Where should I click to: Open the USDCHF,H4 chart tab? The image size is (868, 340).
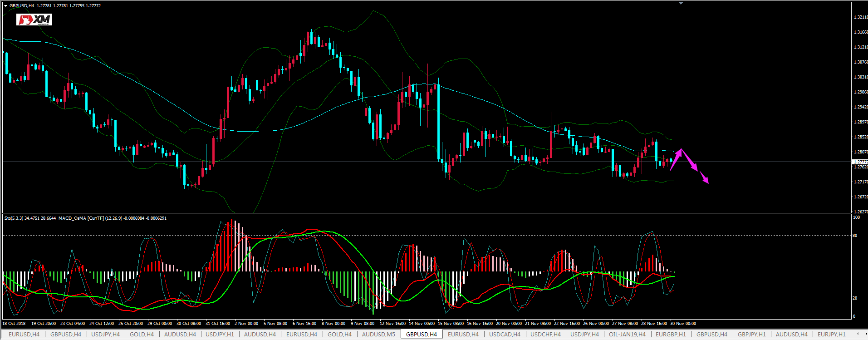[x=545, y=335]
